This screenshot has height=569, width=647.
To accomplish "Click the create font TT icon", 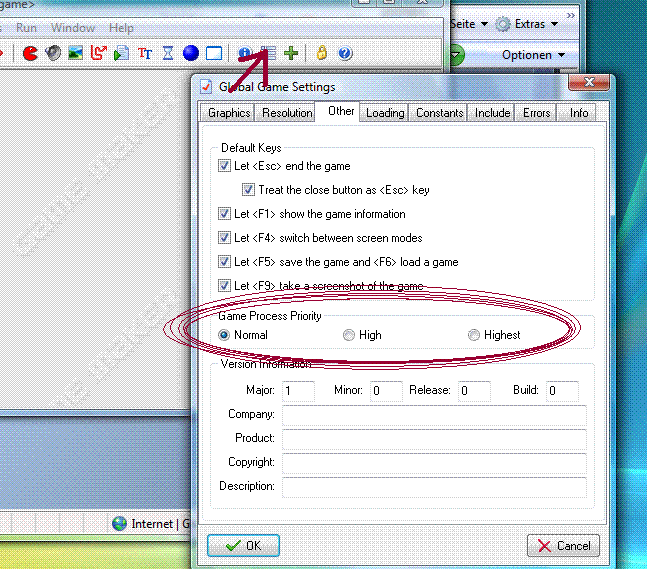I will pos(145,53).
